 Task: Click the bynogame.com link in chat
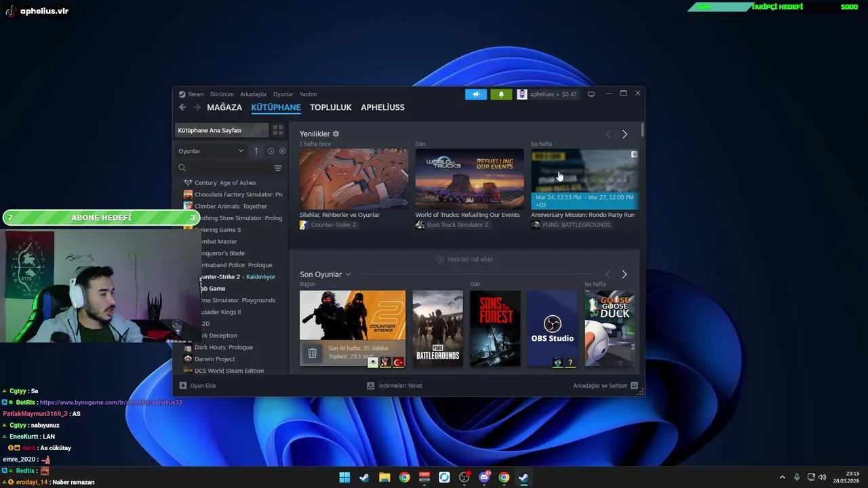111,403
